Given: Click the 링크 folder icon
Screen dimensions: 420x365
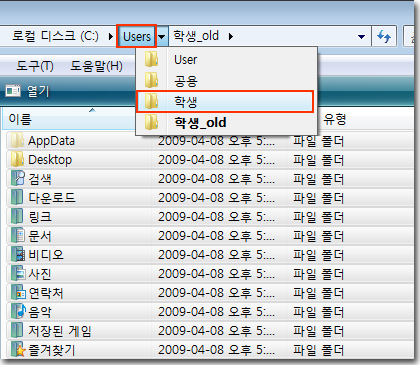Looking at the screenshot, I should pos(17,217).
